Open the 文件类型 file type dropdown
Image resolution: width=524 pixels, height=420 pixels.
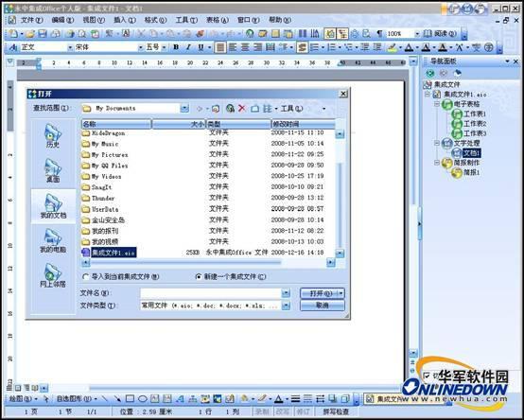286,306
